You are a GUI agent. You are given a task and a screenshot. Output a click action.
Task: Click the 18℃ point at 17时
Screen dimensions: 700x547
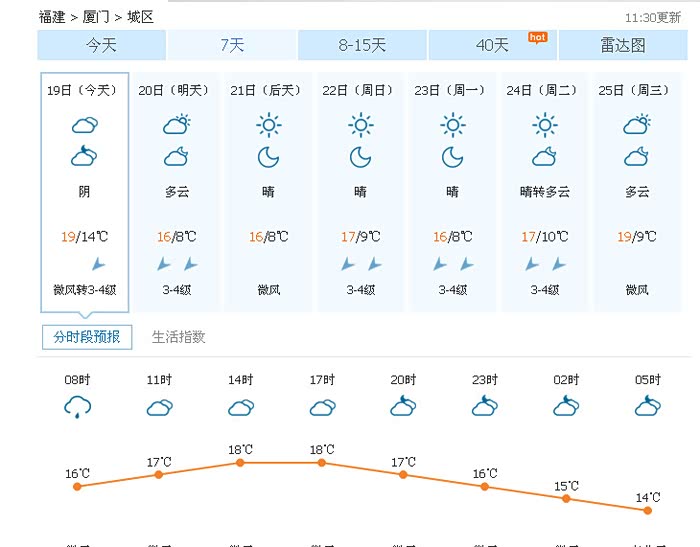pyautogui.click(x=322, y=462)
